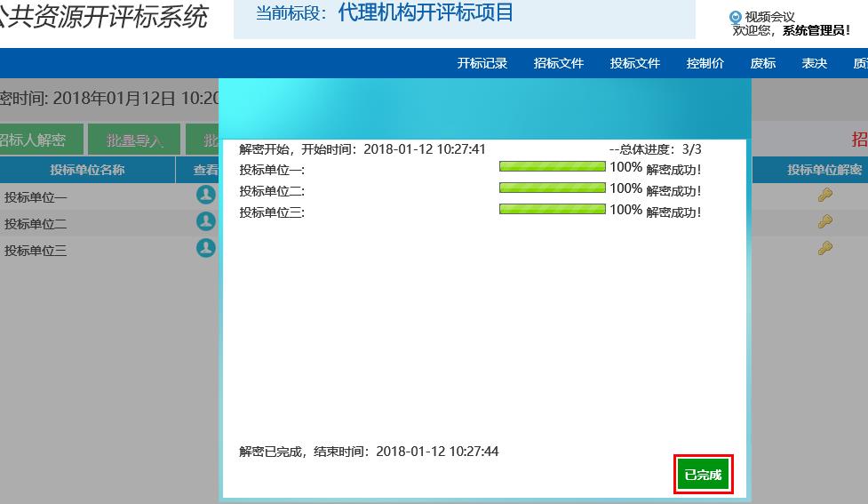The width and height of the screenshot is (868, 504).
Task: Open the 废标 menu item
Action: tap(763, 63)
